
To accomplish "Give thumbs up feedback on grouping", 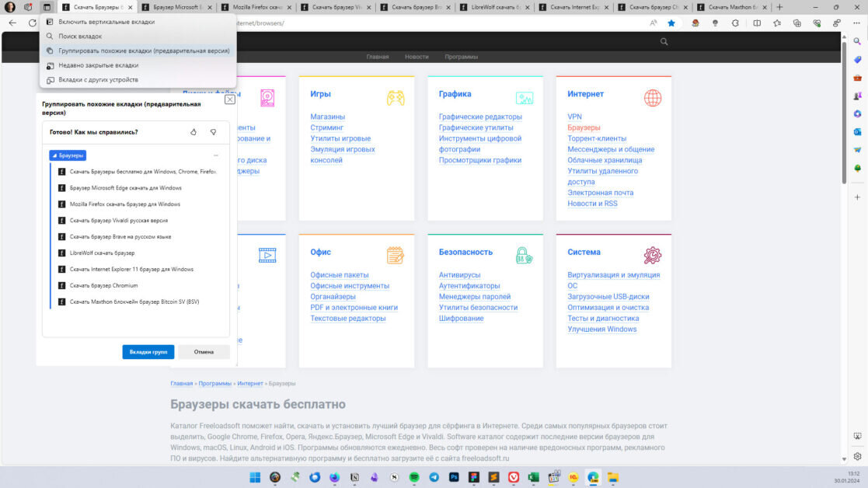I will pos(193,132).
